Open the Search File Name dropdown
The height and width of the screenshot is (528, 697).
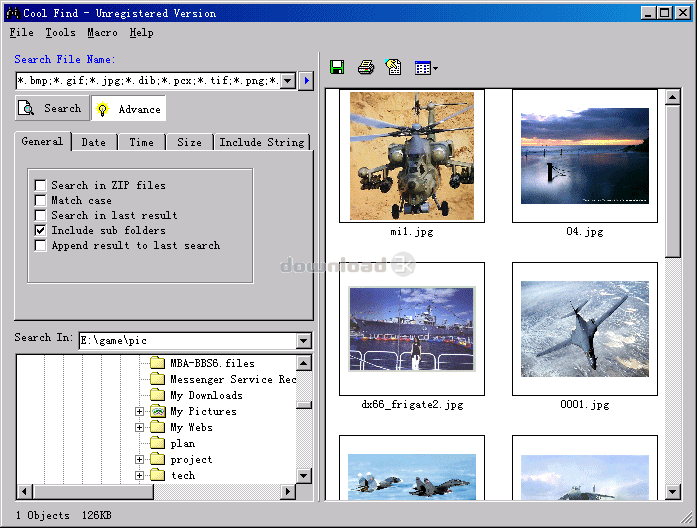(x=288, y=81)
